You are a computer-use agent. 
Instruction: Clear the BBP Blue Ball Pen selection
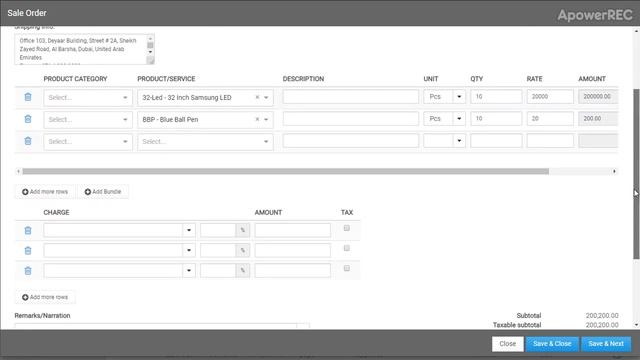[x=257, y=119]
